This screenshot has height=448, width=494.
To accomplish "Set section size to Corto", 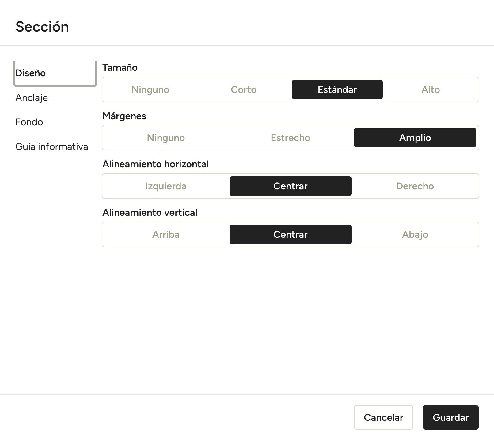I will [x=244, y=89].
